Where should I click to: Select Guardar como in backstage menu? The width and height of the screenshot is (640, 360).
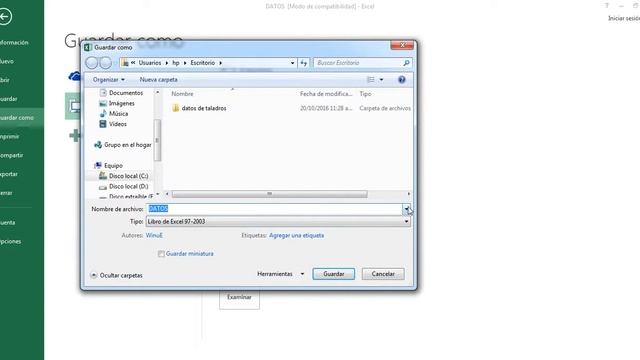click(22, 118)
